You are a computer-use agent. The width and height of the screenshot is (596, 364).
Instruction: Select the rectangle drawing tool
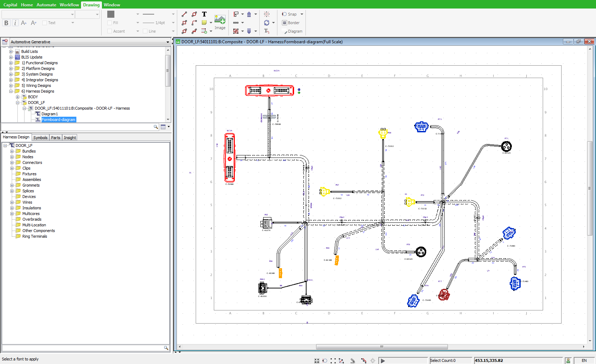click(184, 23)
